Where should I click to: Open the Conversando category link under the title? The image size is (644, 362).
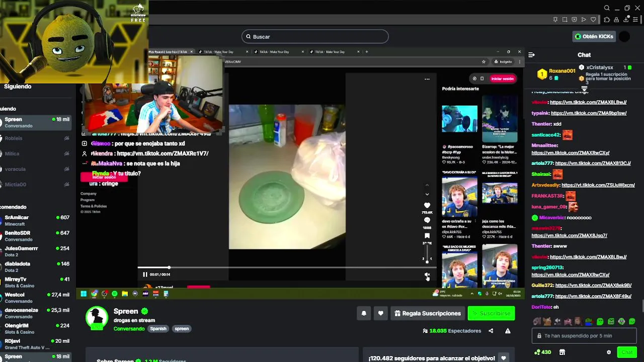click(129, 329)
